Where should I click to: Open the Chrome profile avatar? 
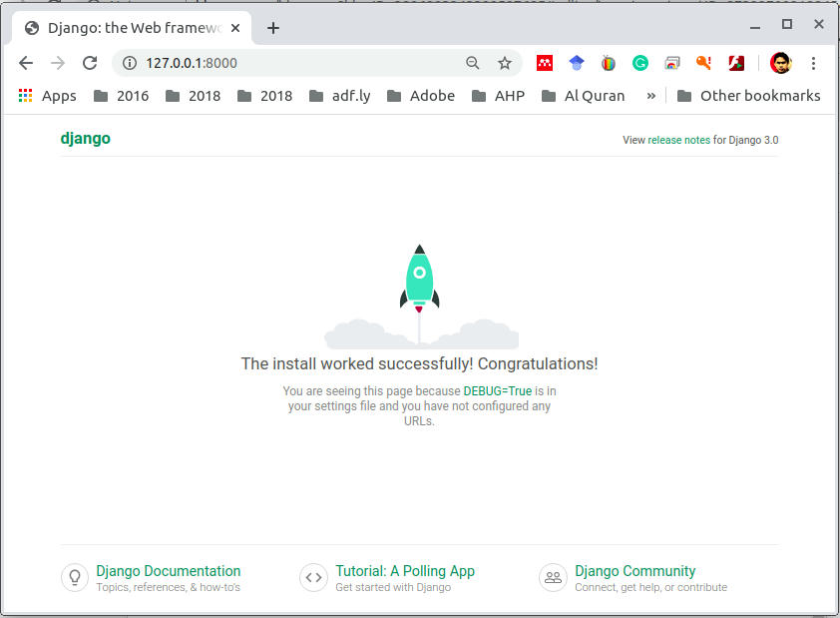780,63
